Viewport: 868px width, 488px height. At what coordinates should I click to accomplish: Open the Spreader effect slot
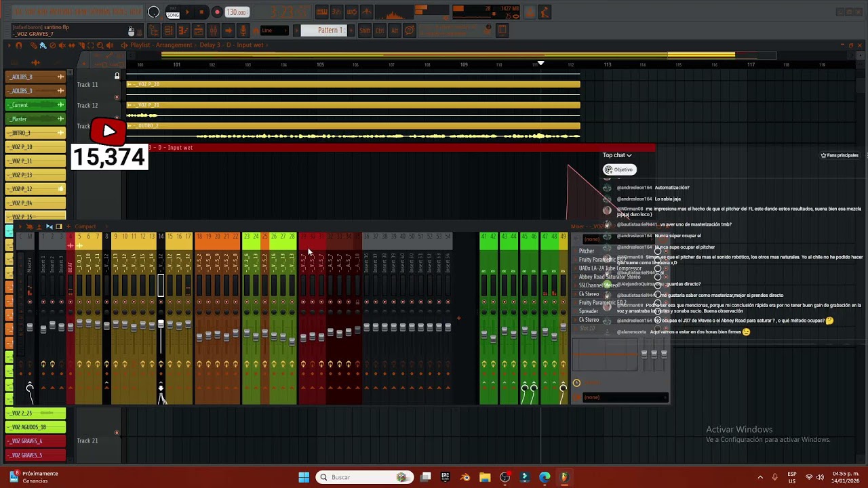coord(589,311)
